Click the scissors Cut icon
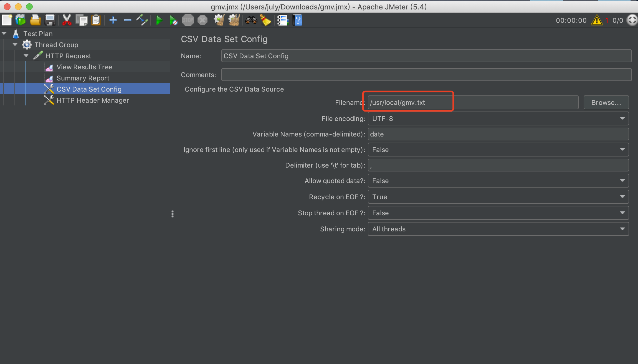638x364 pixels. click(x=67, y=20)
